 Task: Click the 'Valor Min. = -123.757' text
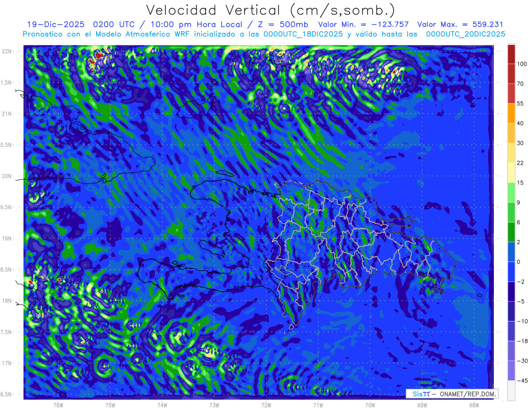[364, 24]
